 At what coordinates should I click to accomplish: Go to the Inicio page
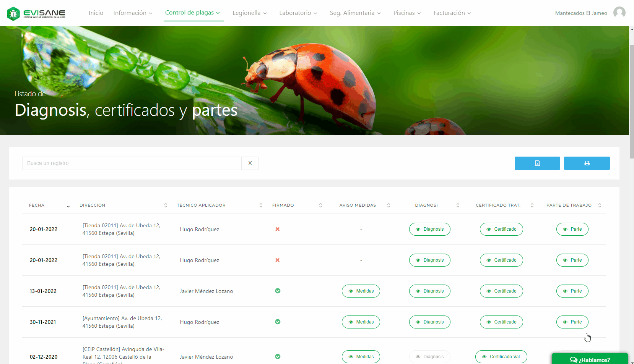coord(96,13)
